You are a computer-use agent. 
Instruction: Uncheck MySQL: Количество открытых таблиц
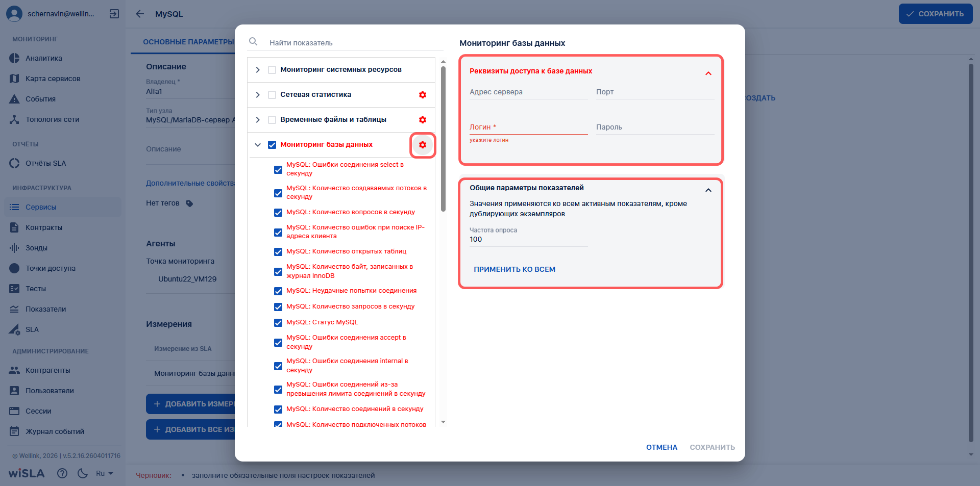[x=278, y=252]
